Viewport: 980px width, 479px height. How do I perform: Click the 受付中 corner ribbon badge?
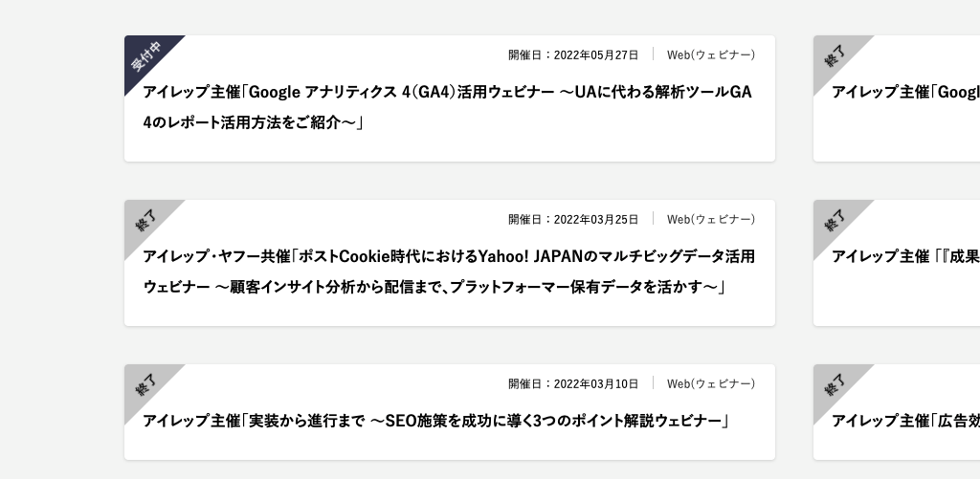[146, 56]
